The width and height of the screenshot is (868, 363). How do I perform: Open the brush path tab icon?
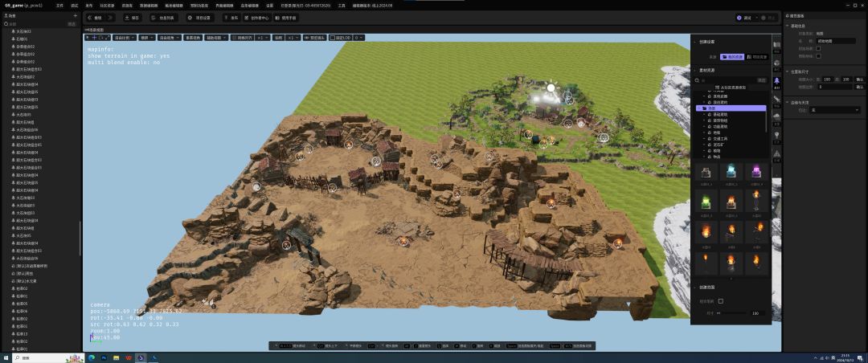pos(776,100)
